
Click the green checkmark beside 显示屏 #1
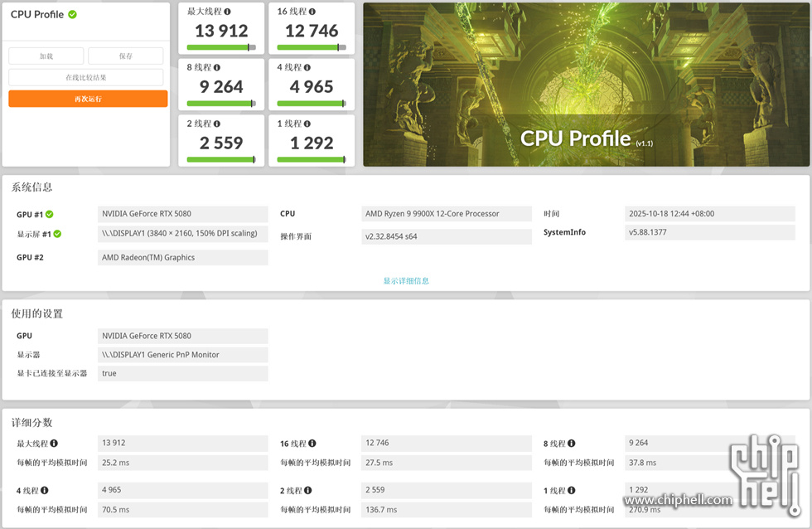tap(57, 235)
